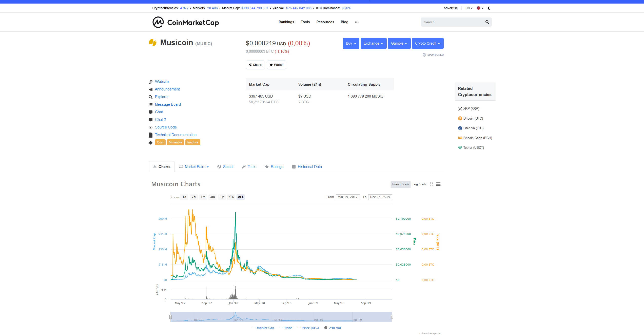The width and height of the screenshot is (644, 336).
Task: Click the Coin tag
Action: click(x=160, y=142)
